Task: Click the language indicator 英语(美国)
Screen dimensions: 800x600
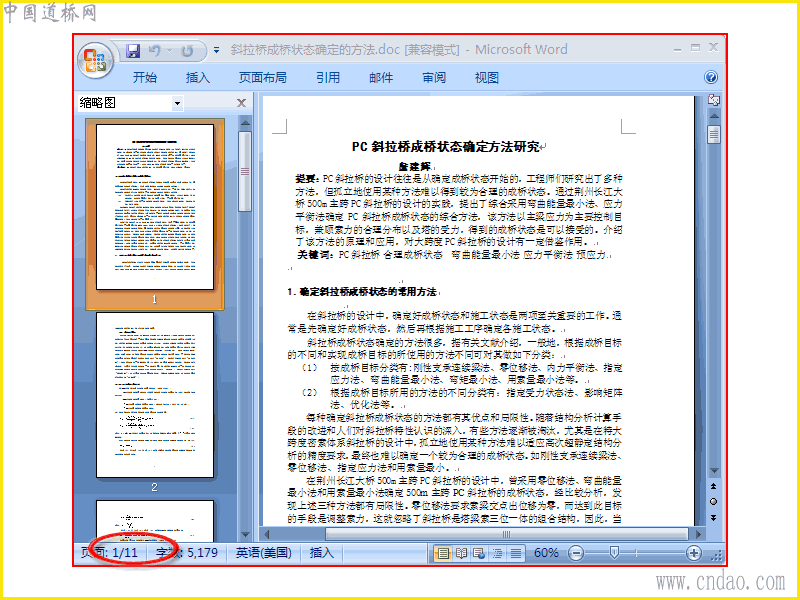Action: (263, 553)
